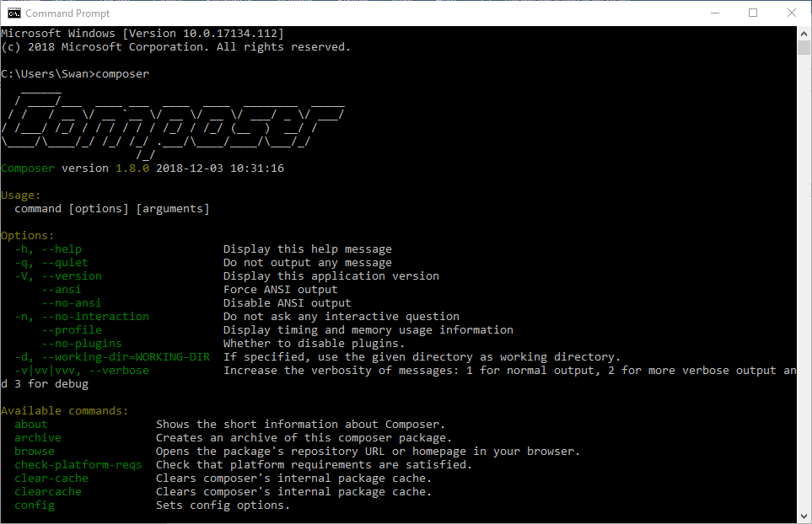Close the Command Prompt window
This screenshot has width=812, height=524.
(x=792, y=13)
